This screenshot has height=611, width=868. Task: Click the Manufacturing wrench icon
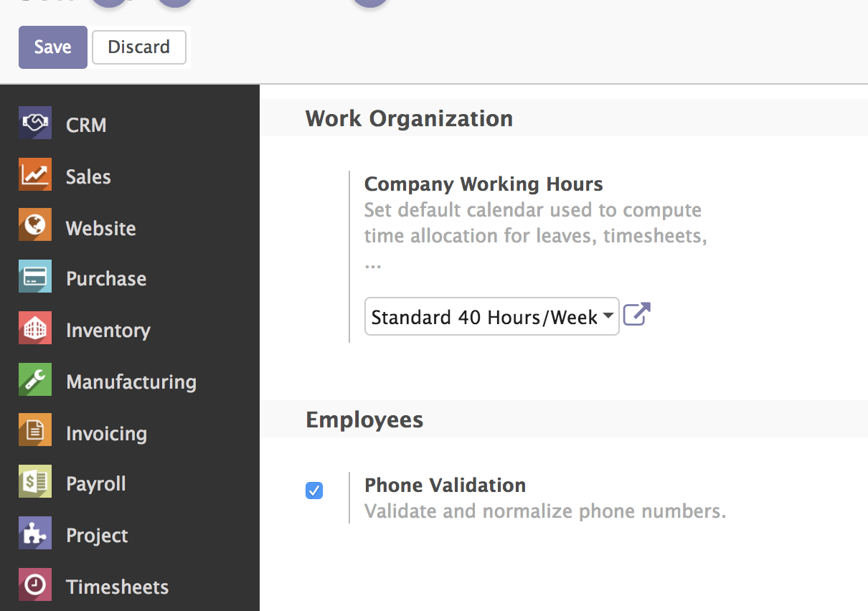click(35, 380)
